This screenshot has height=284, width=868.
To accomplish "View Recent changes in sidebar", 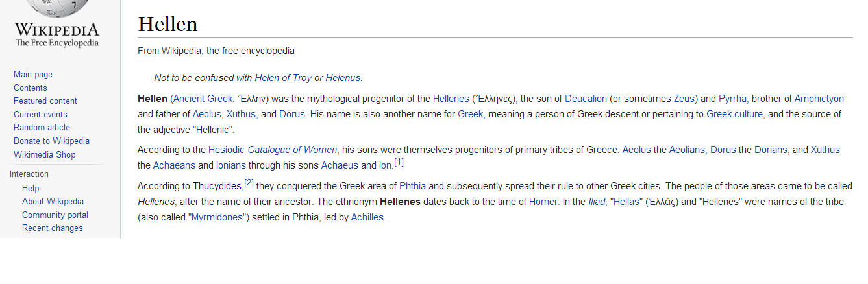I will pos(53,228).
